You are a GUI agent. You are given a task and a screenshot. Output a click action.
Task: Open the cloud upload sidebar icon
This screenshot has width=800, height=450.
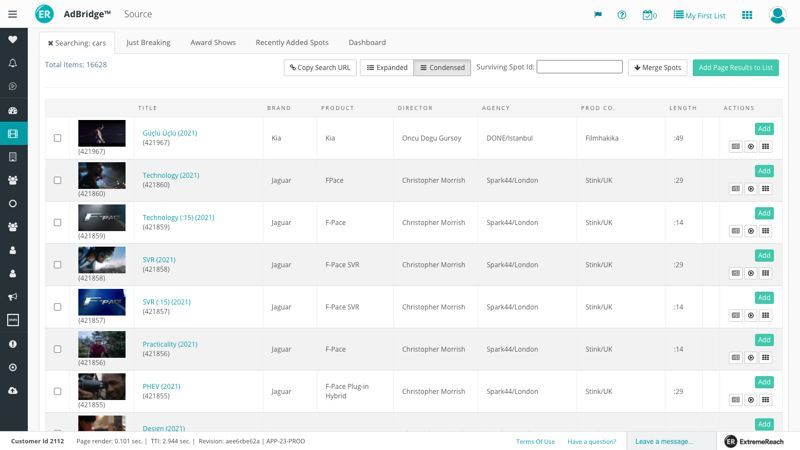click(13, 390)
